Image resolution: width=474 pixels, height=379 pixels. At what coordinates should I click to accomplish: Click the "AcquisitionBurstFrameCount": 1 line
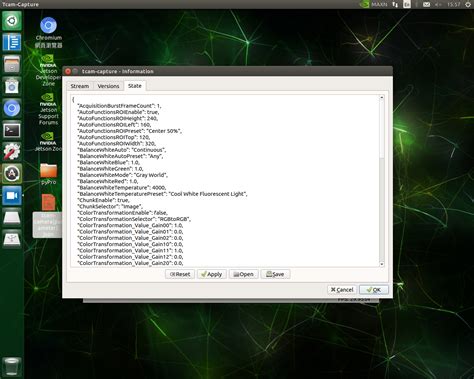tap(119, 106)
